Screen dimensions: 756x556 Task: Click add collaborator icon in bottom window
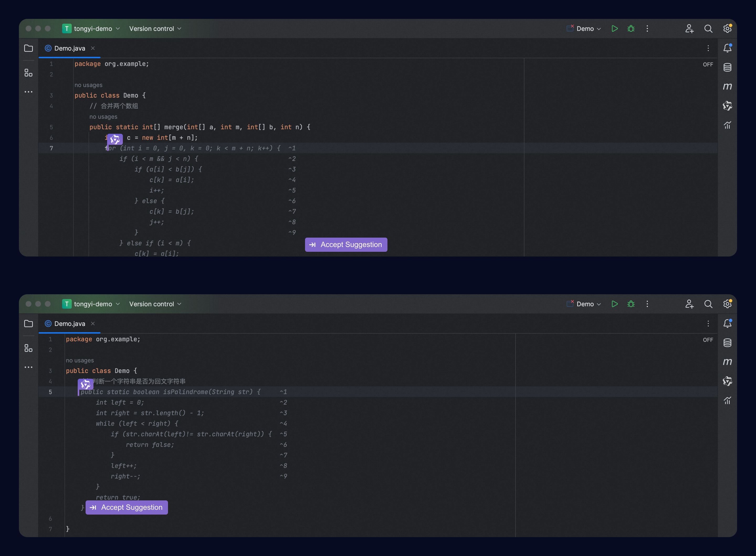click(689, 304)
